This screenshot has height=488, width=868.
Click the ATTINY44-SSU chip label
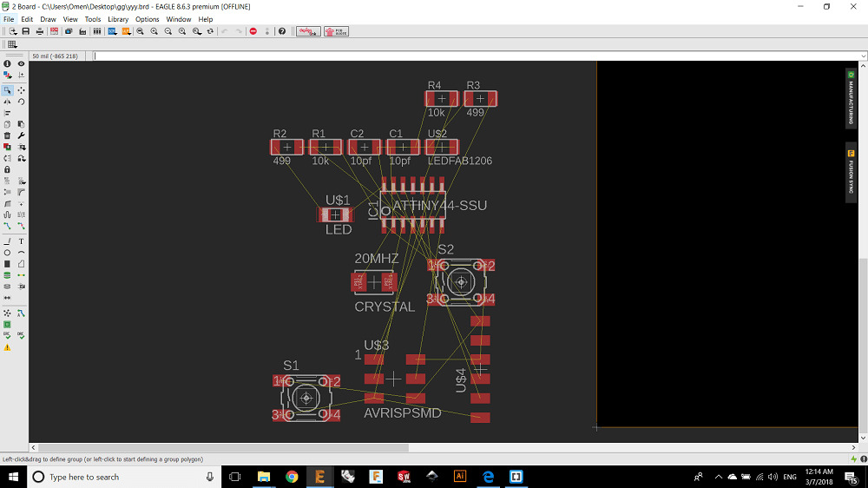[439, 206]
